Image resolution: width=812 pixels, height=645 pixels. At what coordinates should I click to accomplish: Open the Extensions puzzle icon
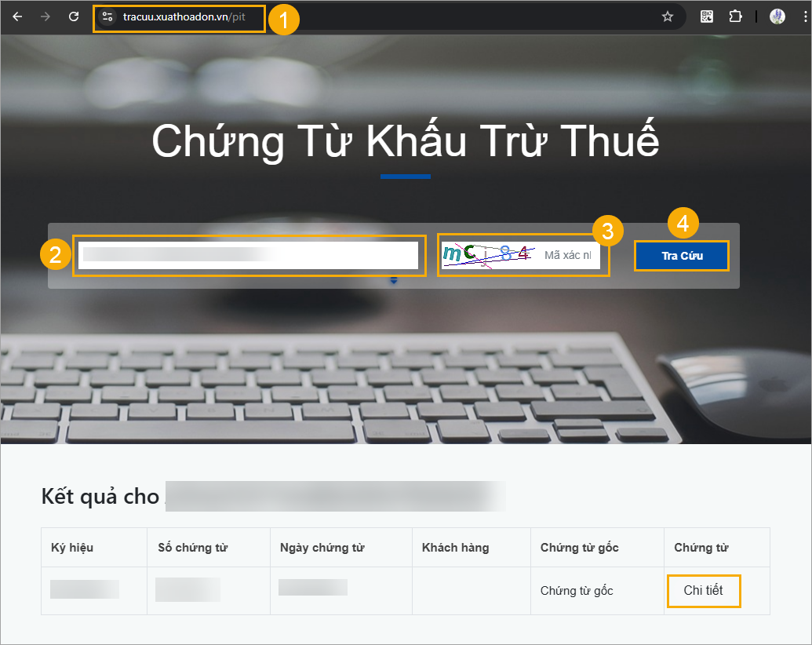(735, 16)
